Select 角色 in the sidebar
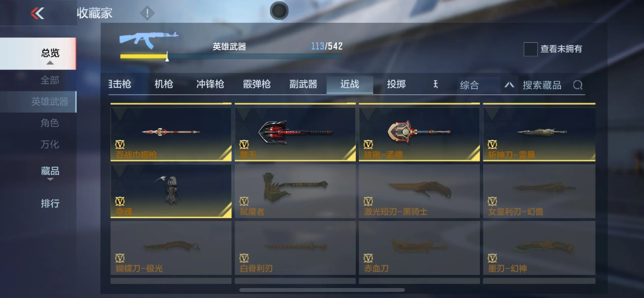Image resolution: width=644 pixels, height=298 pixels. tap(50, 123)
